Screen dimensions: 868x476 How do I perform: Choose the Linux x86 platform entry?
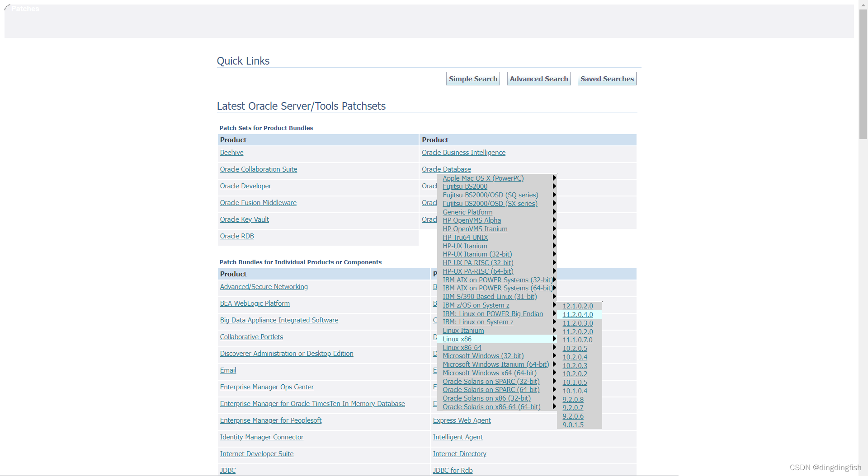pyautogui.click(x=457, y=339)
